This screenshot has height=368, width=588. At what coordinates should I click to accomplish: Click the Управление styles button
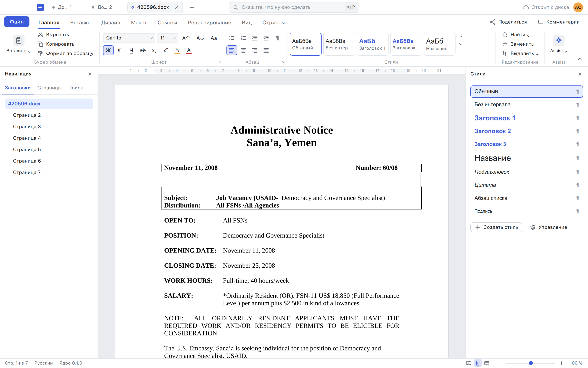tap(549, 227)
